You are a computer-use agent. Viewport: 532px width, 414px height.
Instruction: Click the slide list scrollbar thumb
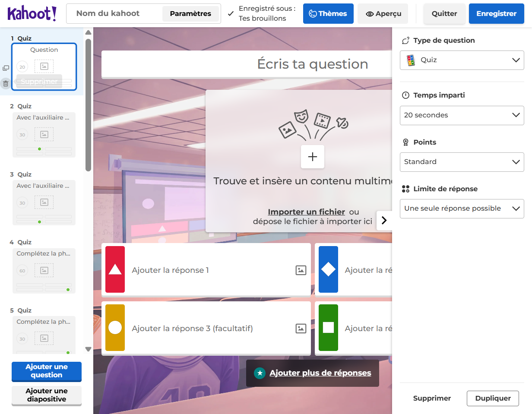pyautogui.click(x=88, y=105)
